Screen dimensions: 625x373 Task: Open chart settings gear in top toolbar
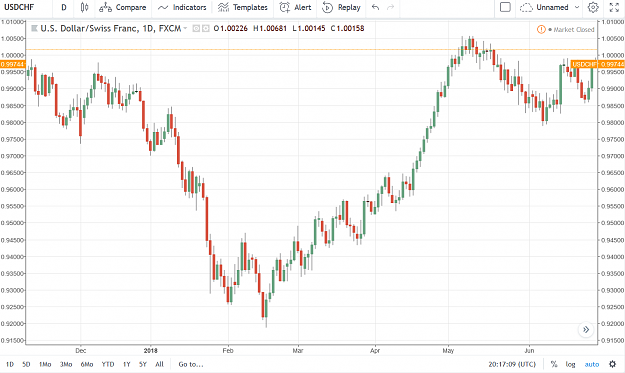593,7
